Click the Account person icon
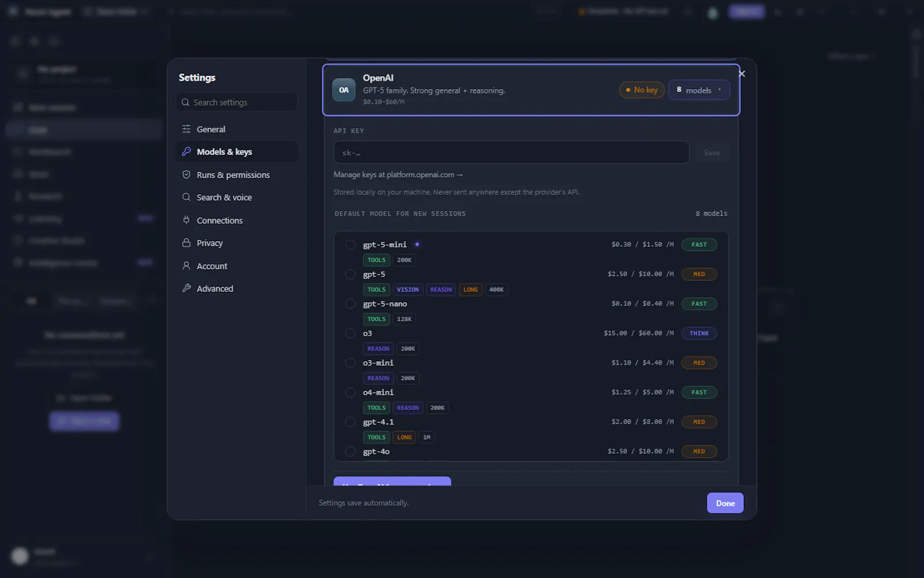The image size is (924, 578). pyautogui.click(x=186, y=266)
